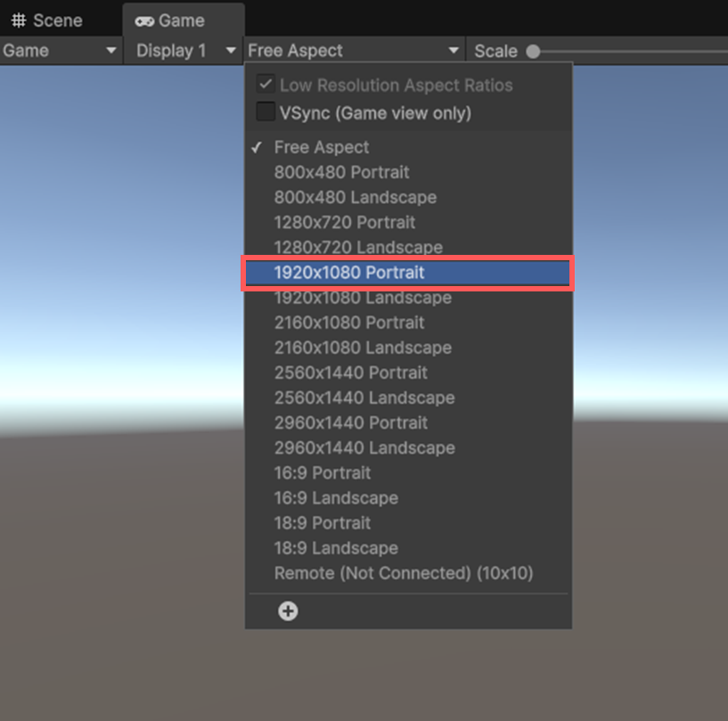Image resolution: width=728 pixels, height=721 pixels.
Task: Select 1920x1080 Landscape resolution
Action: pyautogui.click(x=363, y=298)
